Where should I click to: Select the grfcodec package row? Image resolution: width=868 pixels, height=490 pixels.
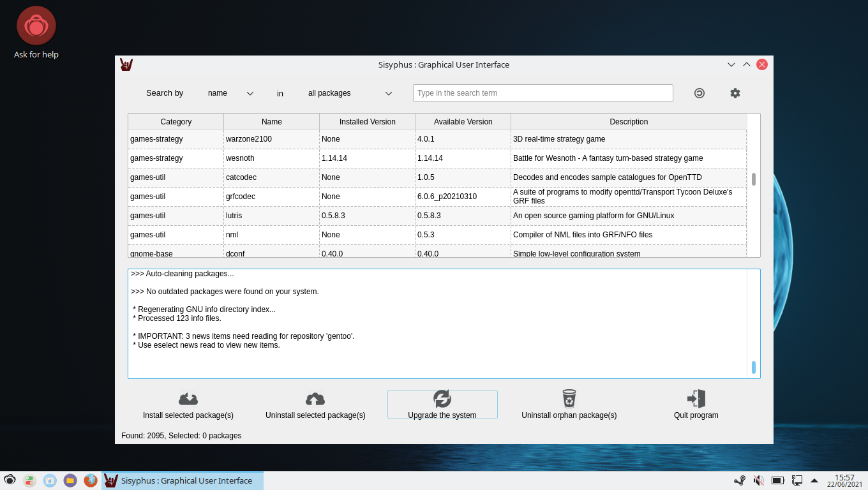coord(437,197)
